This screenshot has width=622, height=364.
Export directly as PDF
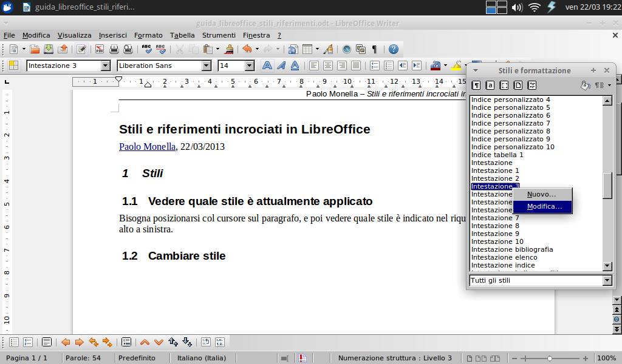(99, 49)
